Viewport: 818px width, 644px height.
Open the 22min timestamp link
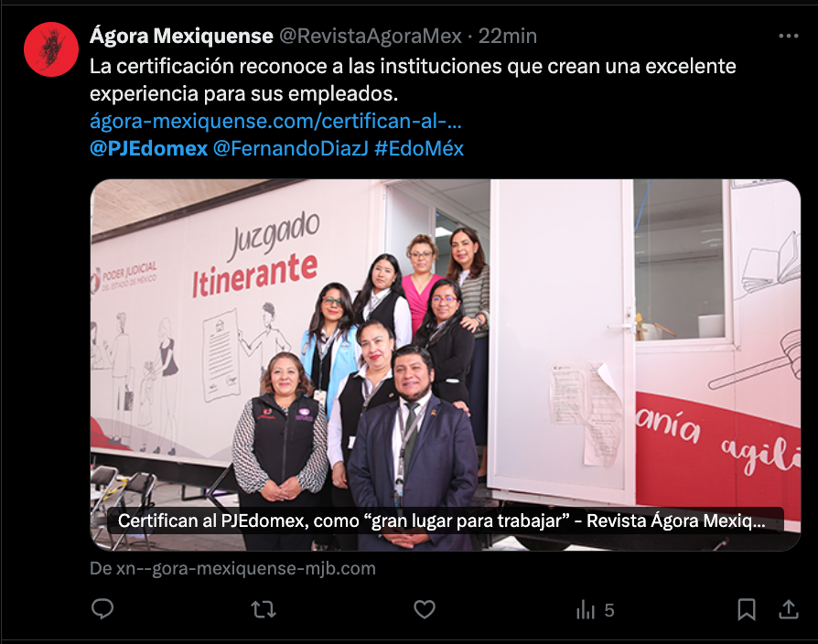[508, 36]
